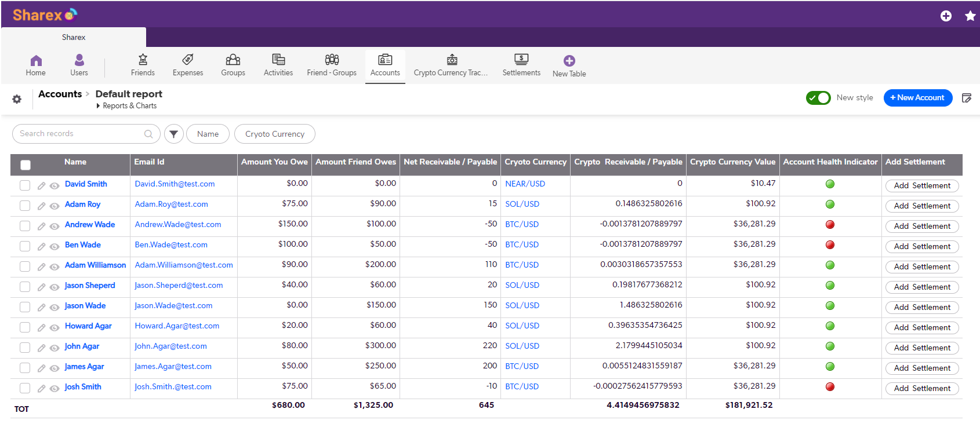The image size is (980, 431).
Task: Open the Home navigation icon
Action: [x=36, y=60]
